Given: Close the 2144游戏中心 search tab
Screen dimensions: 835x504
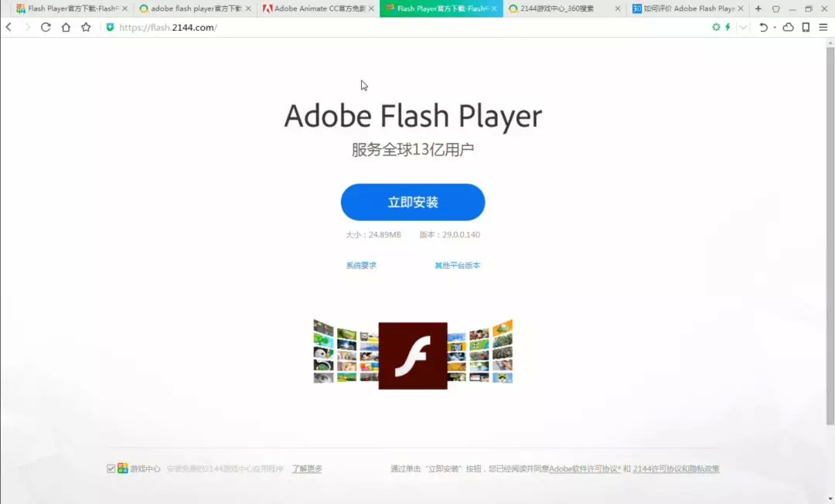Looking at the screenshot, I should click(x=618, y=9).
